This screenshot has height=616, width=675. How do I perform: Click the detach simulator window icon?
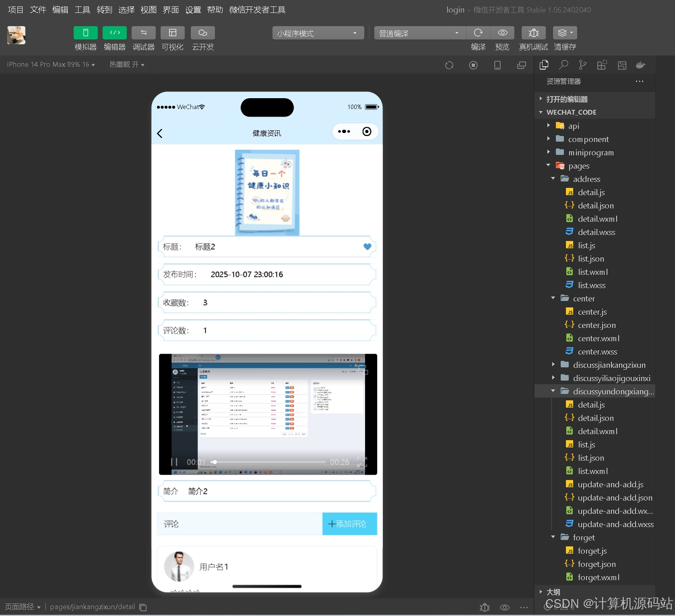(x=522, y=65)
